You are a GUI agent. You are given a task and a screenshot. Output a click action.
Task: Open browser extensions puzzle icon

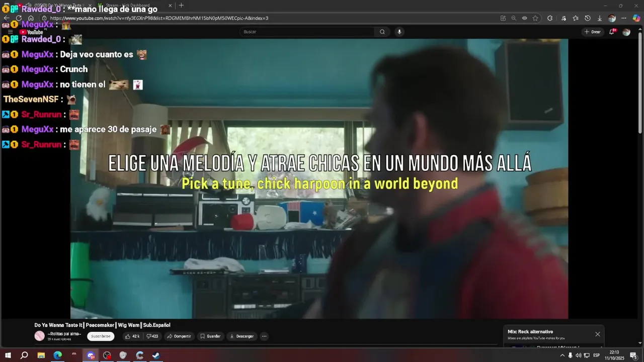[550, 18]
